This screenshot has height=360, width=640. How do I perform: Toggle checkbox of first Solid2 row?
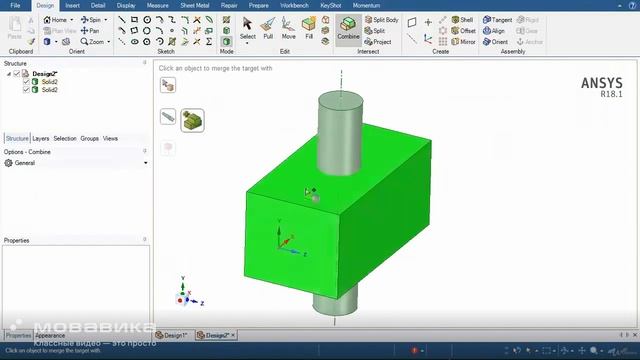pyautogui.click(x=27, y=82)
